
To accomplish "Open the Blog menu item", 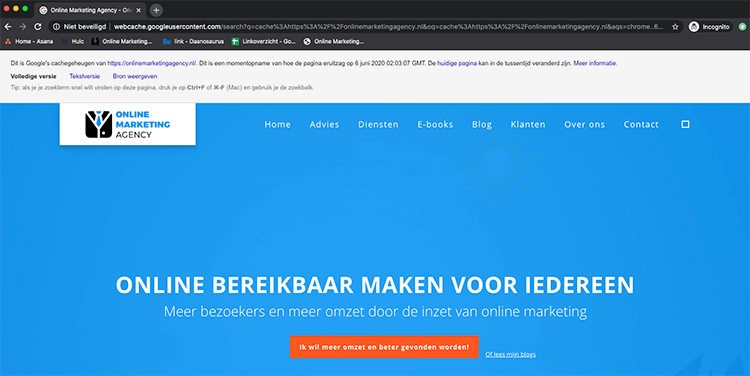I will pyautogui.click(x=482, y=124).
